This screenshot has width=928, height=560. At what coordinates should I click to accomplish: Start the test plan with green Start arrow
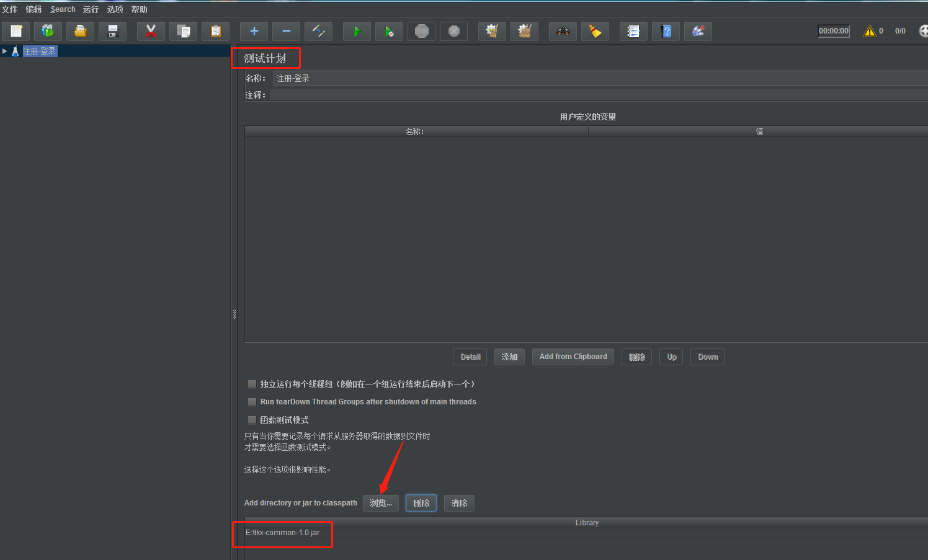pos(357,31)
